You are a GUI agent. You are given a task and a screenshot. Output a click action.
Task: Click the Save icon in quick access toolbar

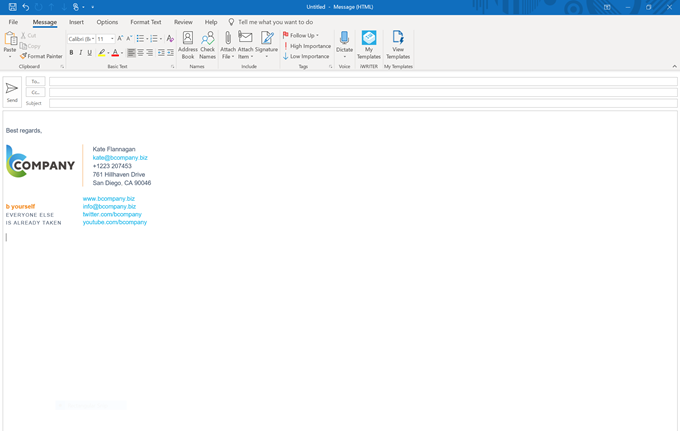point(13,7)
